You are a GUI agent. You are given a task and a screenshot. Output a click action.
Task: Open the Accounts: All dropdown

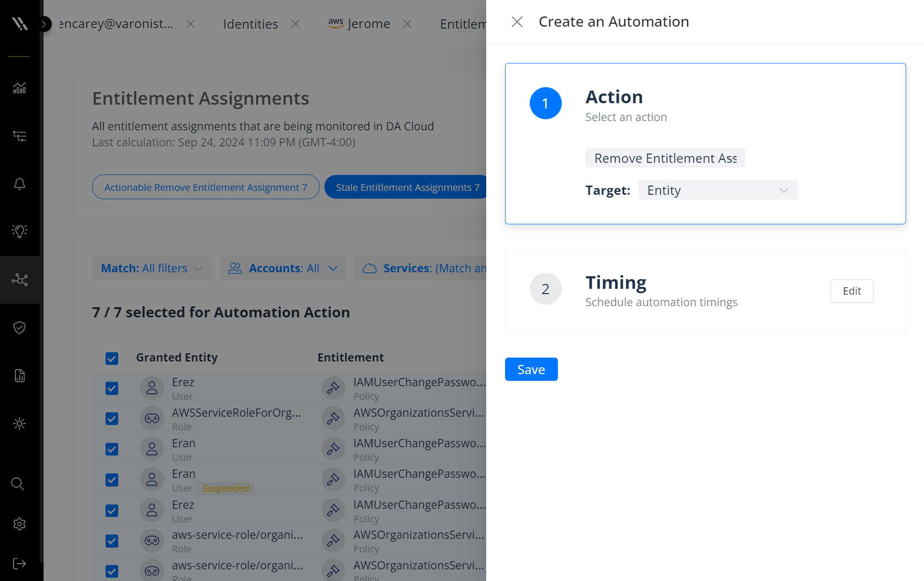[x=283, y=268]
